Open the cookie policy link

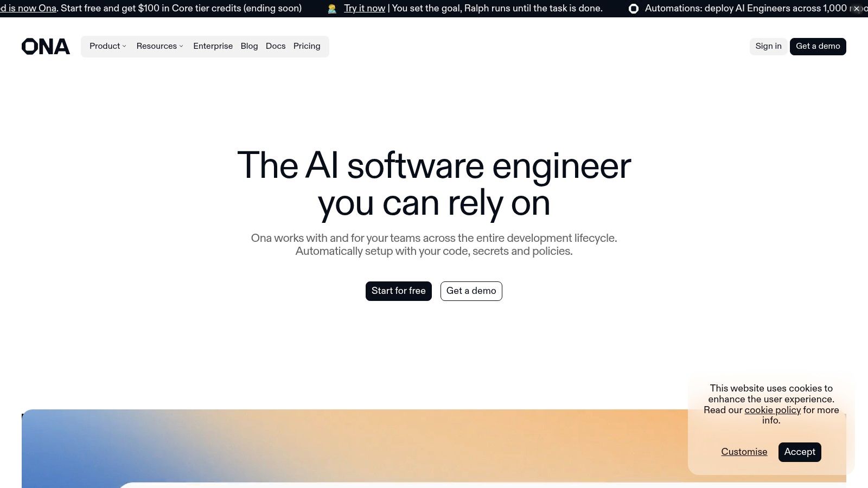pos(772,410)
